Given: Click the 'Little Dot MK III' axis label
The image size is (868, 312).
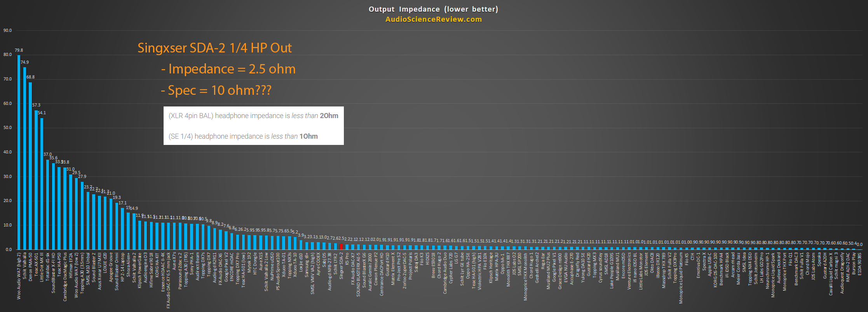Looking at the screenshot, I should (x=42, y=267).
